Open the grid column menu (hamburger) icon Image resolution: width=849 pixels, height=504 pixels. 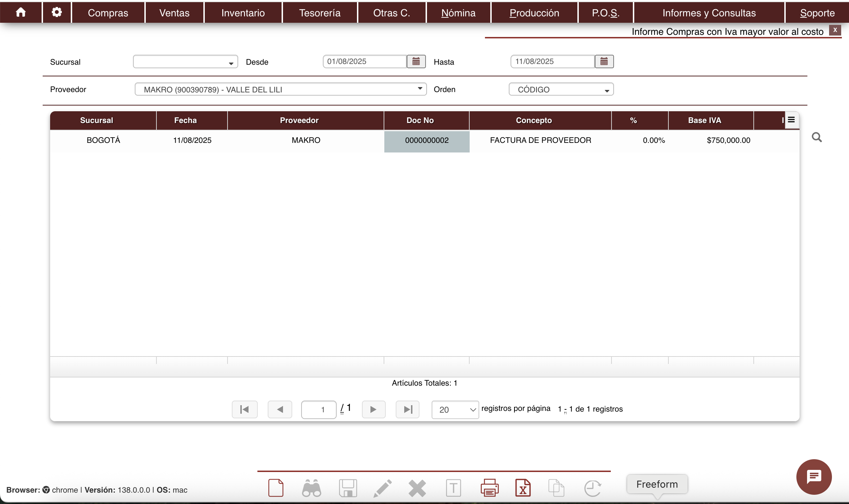click(x=791, y=120)
